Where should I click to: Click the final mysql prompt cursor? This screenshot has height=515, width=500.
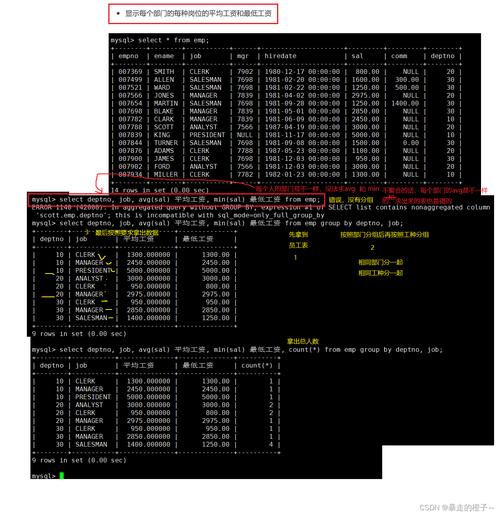point(62,476)
